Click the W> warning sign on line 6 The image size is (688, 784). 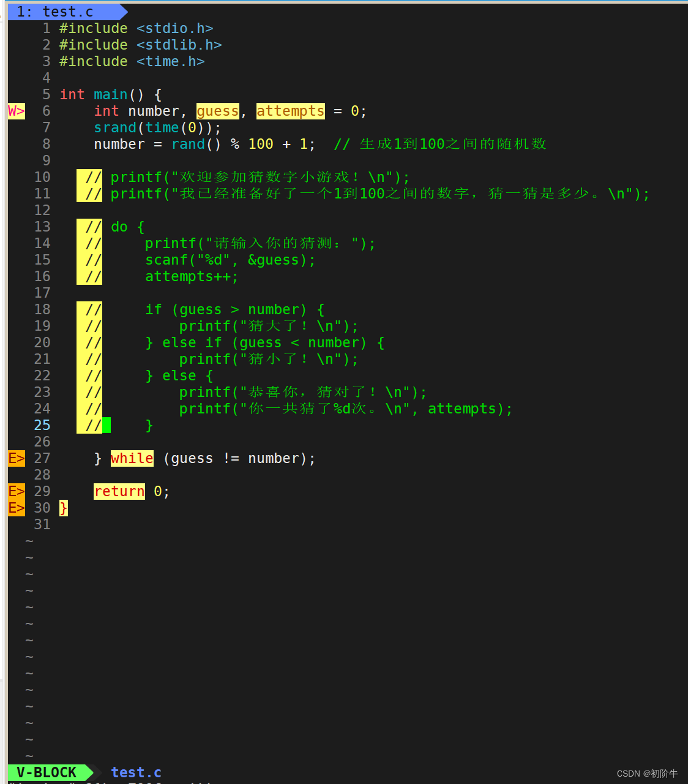pos(17,111)
